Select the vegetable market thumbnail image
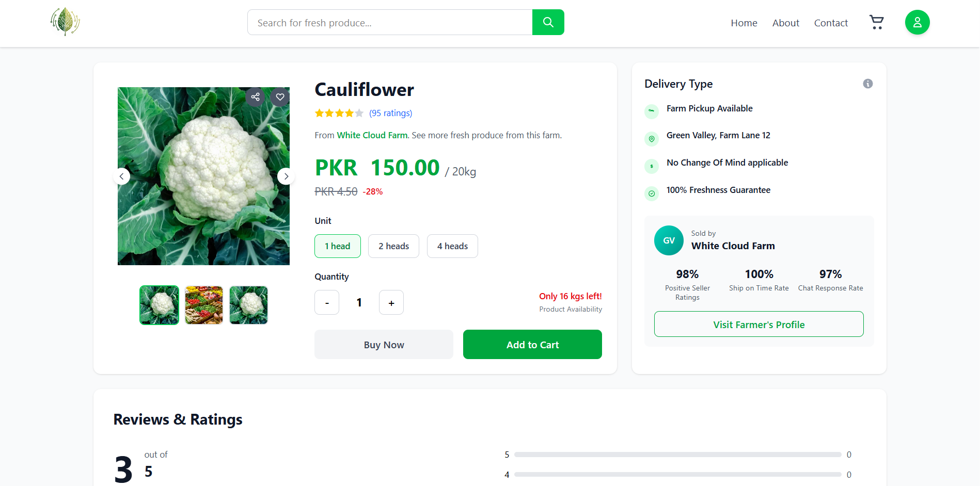The height and width of the screenshot is (486, 980). coord(204,305)
